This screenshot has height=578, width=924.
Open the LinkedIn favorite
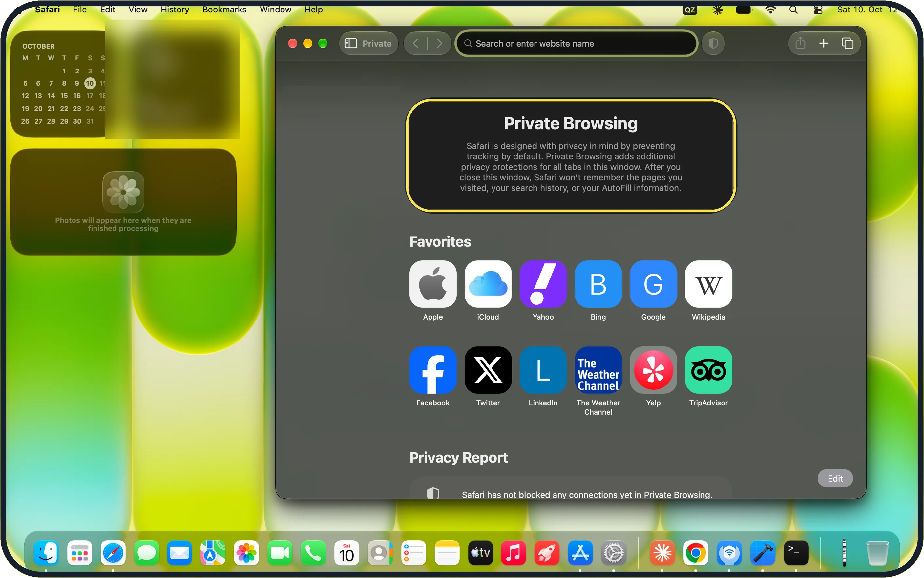coord(543,370)
